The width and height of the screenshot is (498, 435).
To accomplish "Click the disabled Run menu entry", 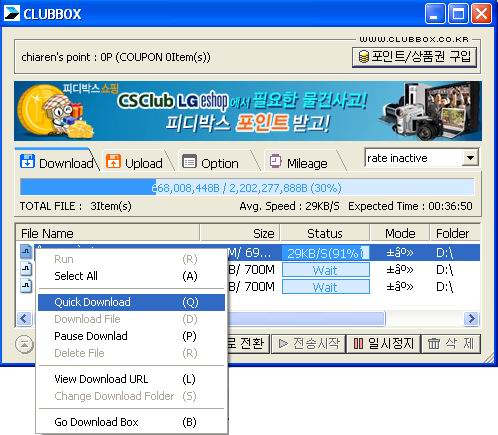I will pos(131,259).
